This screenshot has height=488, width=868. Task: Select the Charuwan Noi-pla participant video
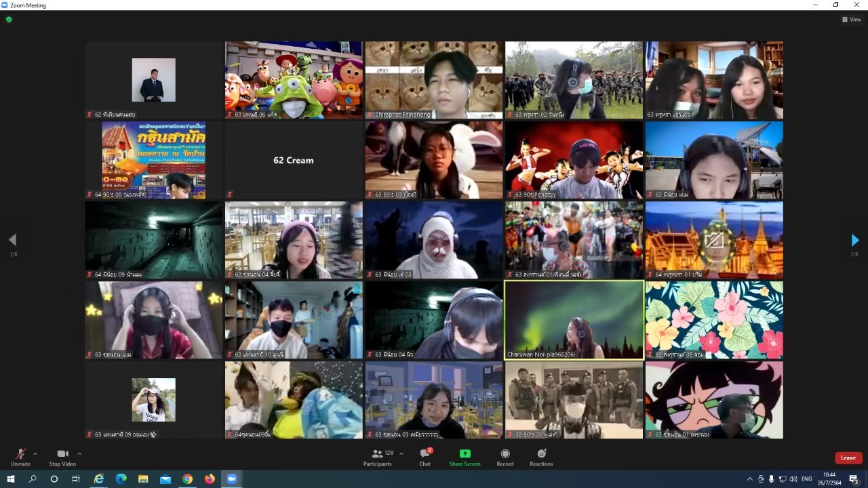[574, 320]
